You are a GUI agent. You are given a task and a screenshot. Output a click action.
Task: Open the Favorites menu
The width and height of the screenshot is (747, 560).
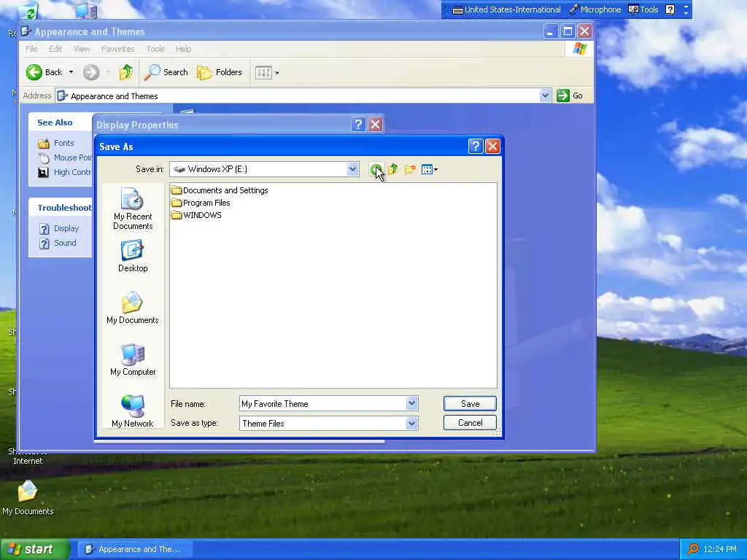117,49
